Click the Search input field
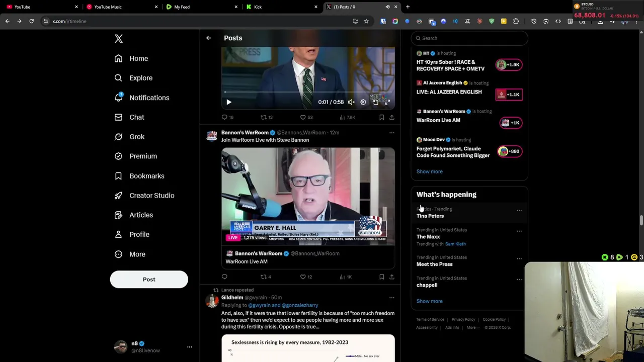Viewport: 644px width, 362px height. (x=469, y=38)
